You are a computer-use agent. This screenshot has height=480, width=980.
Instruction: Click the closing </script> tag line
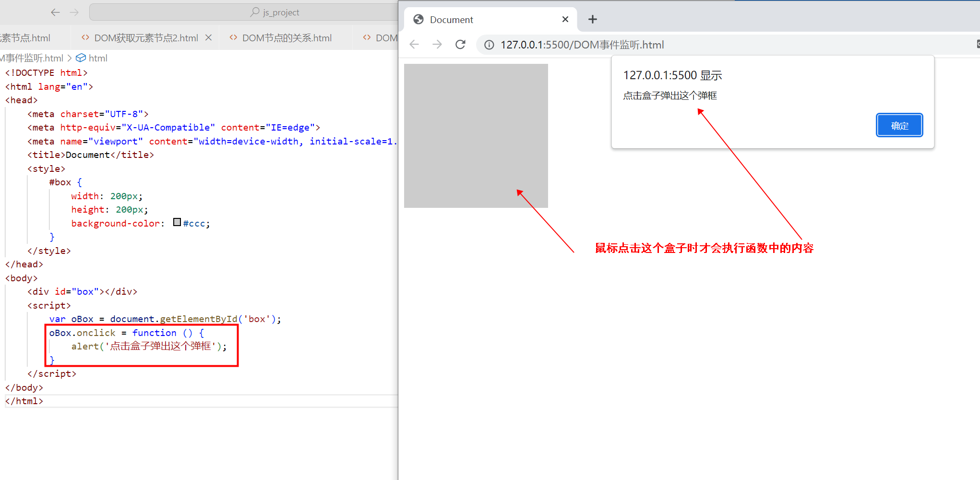coord(52,373)
